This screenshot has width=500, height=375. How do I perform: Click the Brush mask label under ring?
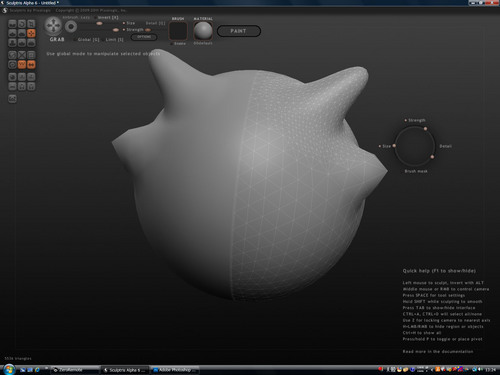416,171
